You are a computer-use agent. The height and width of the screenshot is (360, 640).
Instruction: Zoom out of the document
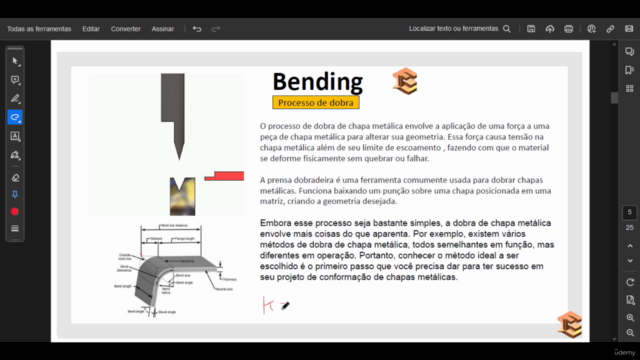(x=630, y=333)
